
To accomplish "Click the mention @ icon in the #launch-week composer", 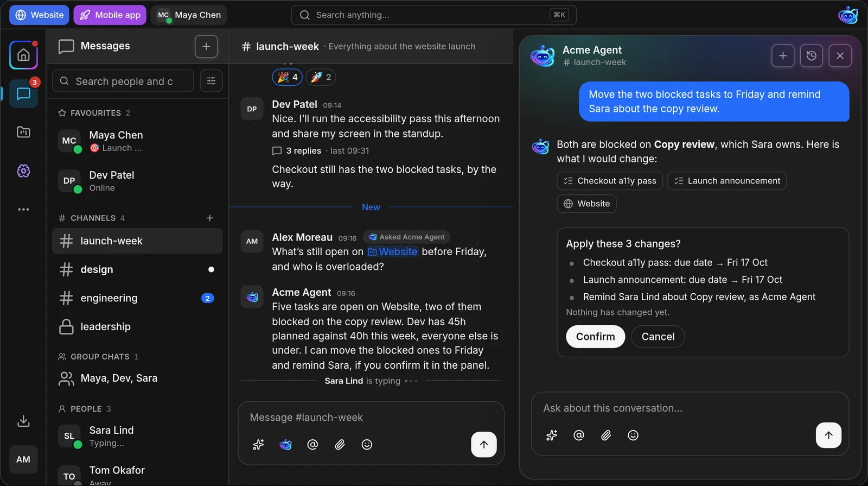I will [312, 445].
